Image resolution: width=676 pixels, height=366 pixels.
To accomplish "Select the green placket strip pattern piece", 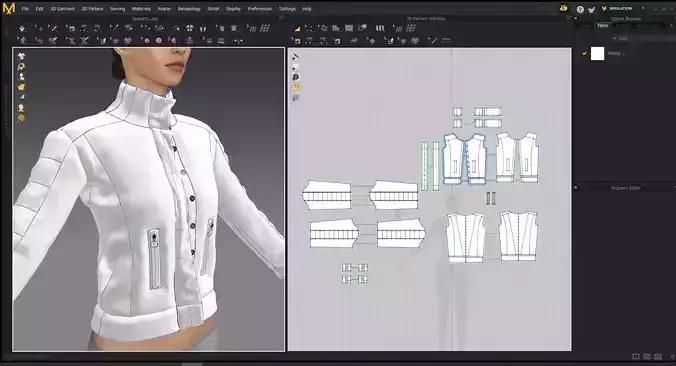I will 424,166.
